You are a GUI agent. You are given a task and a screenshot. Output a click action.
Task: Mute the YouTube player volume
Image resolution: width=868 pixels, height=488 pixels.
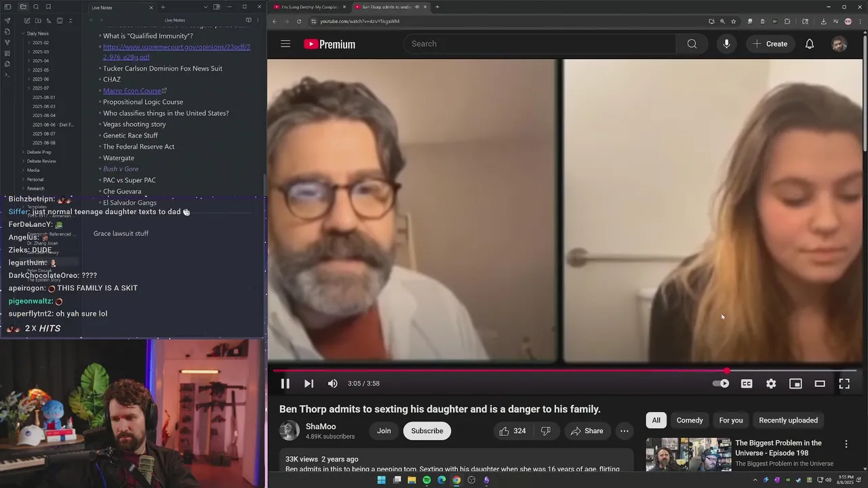(x=332, y=384)
